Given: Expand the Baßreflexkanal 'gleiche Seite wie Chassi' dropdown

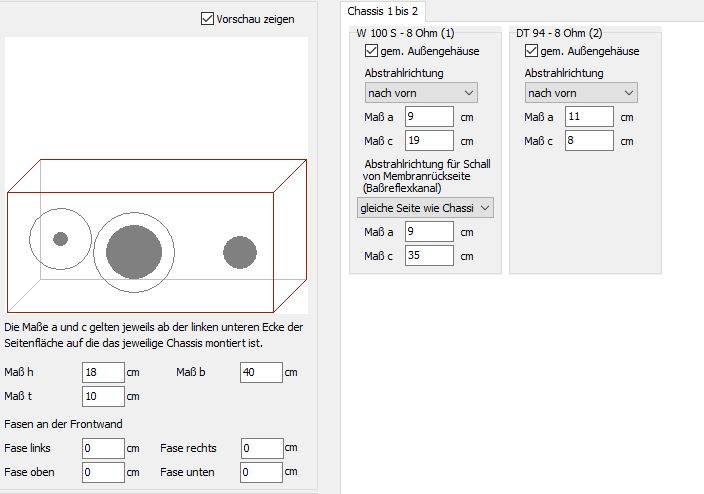Looking at the screenshot, I should (x=426, y=207).
